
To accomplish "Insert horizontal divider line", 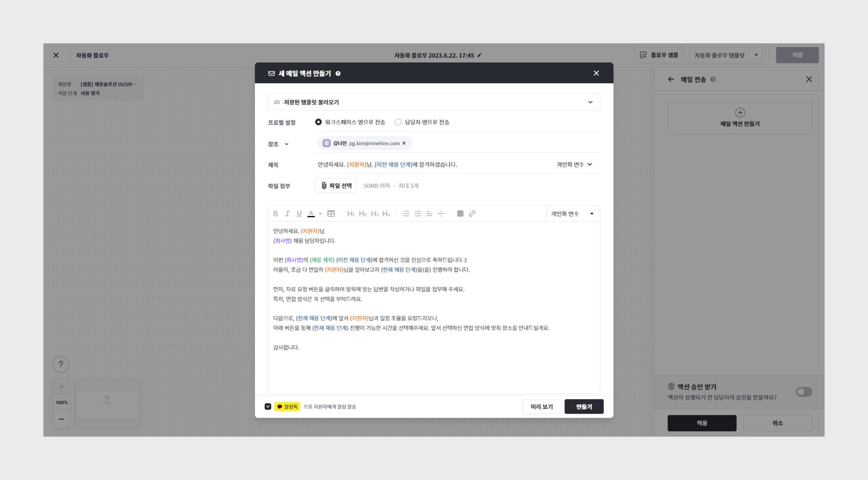I will 441,213.
